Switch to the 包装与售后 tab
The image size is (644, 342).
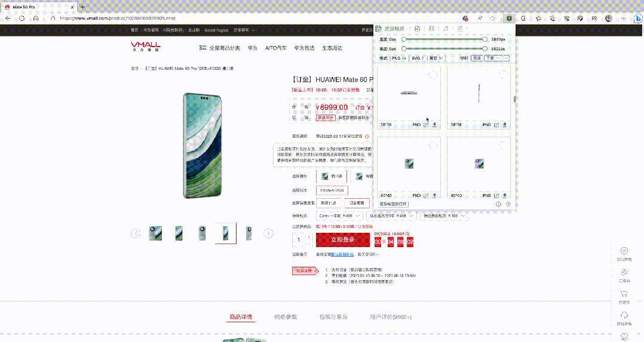click(x=333, y=317)
